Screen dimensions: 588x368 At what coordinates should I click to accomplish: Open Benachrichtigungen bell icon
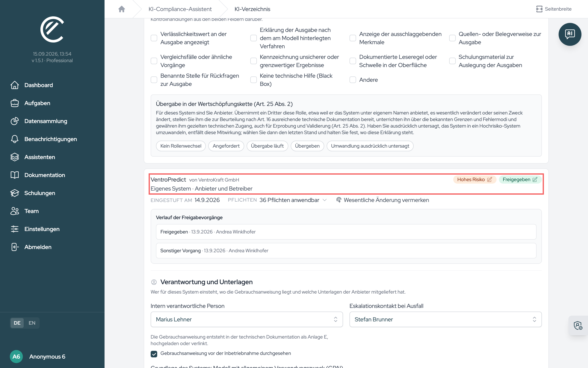[x=14, y=139]
